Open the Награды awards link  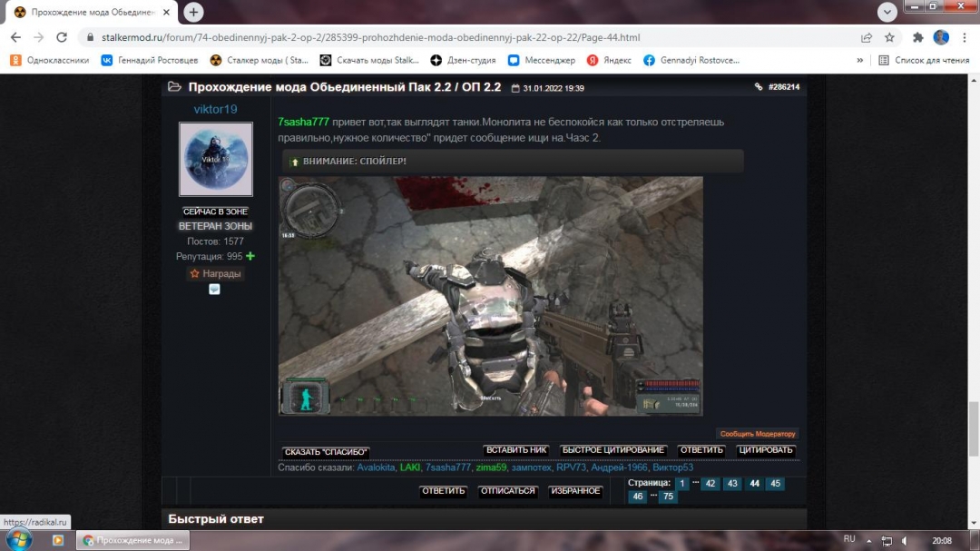(216, 273)
